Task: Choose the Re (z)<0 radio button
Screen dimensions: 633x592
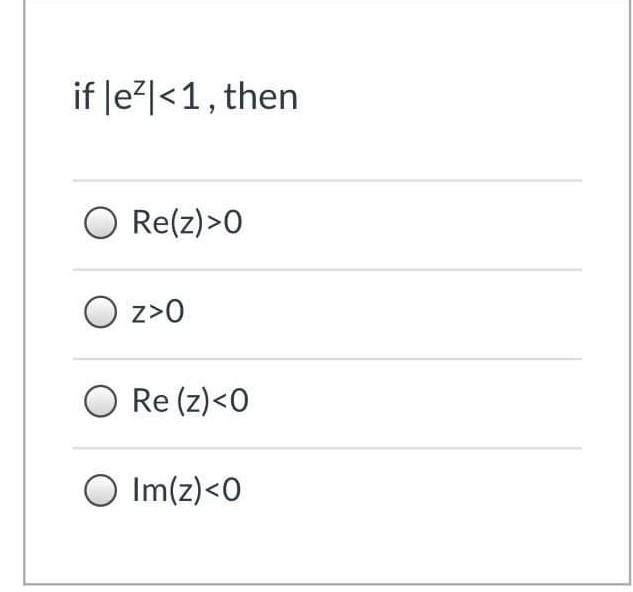Action: coord(101,401)
